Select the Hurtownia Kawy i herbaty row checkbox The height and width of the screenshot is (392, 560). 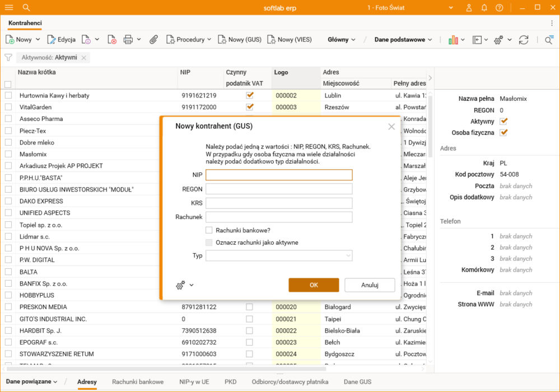click(8, 96)
